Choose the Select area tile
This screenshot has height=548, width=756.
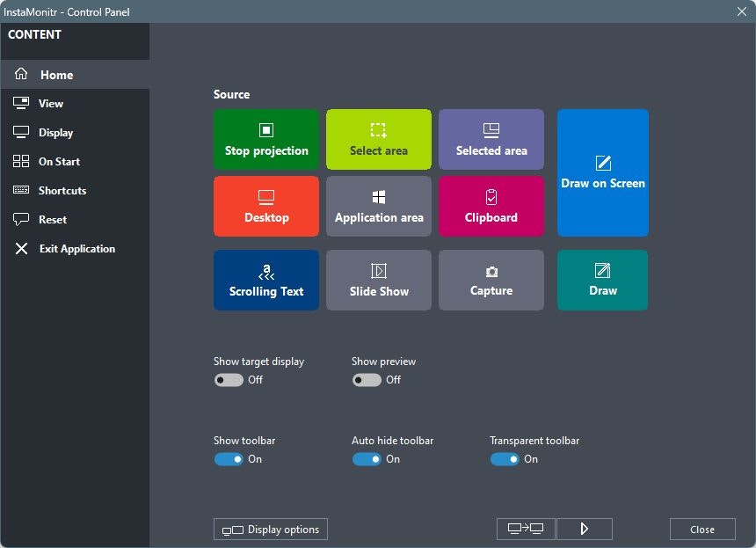pos(379,139)
